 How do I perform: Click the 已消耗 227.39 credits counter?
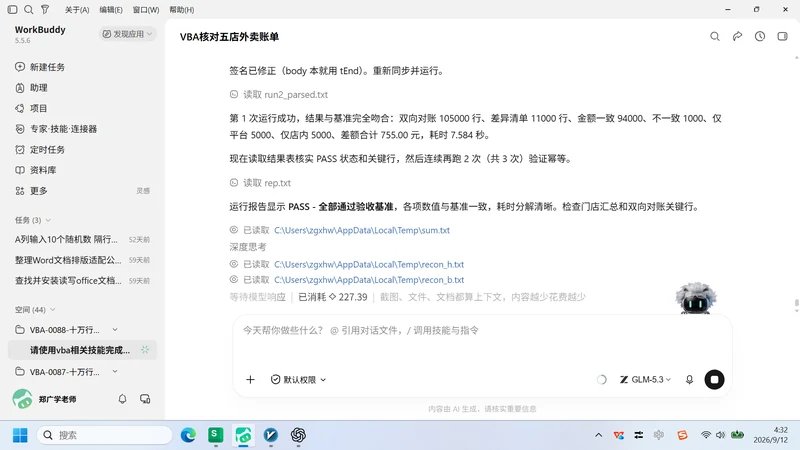[x=333, y=297]
